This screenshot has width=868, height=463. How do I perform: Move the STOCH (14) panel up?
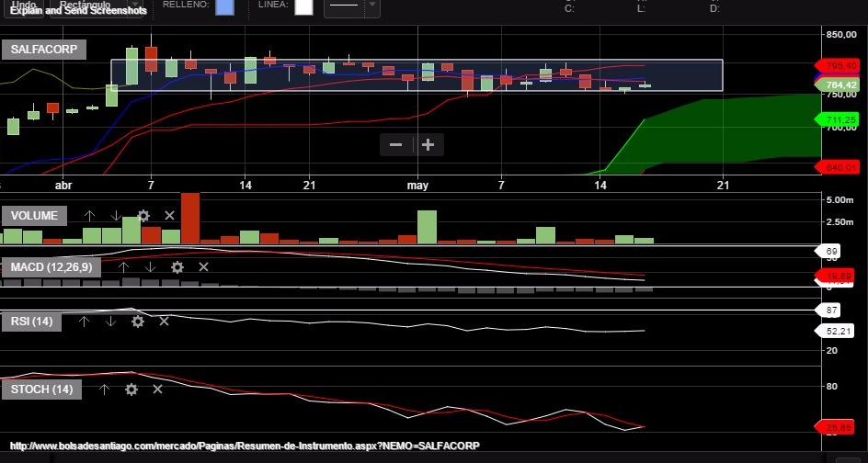coord(104,390)
